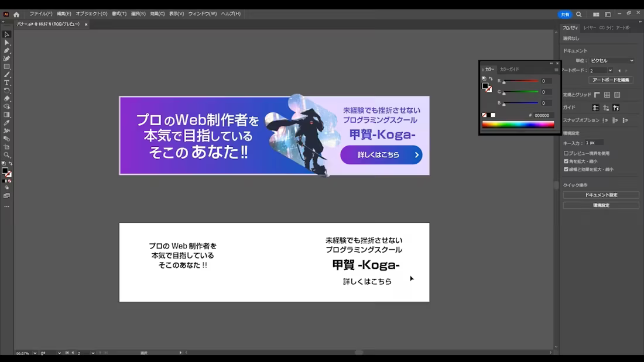Click the hex color value field
The image size is (644, 362).
coord(543,116)
